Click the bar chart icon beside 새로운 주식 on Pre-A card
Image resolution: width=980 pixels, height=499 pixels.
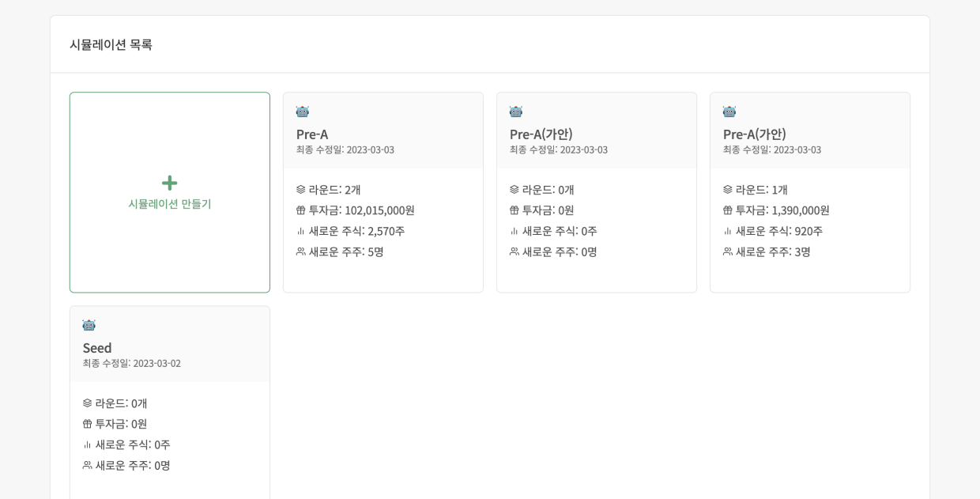pos(300,232)
